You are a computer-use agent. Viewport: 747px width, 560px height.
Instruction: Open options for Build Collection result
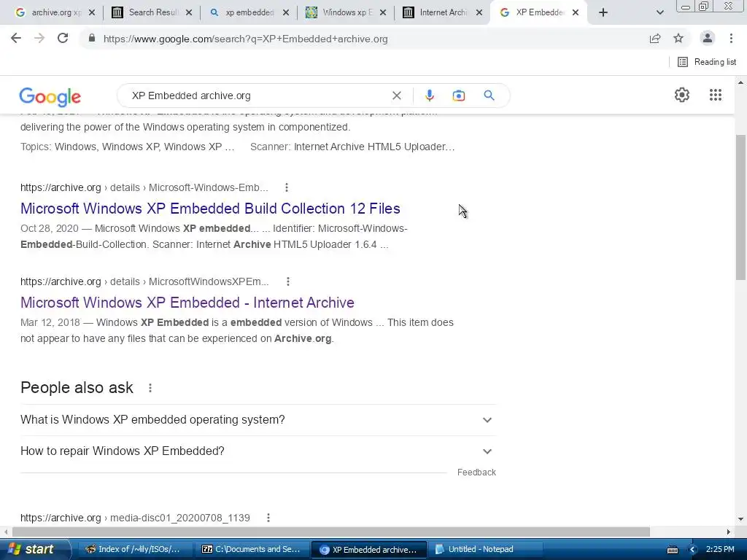[x=286, y=187]
